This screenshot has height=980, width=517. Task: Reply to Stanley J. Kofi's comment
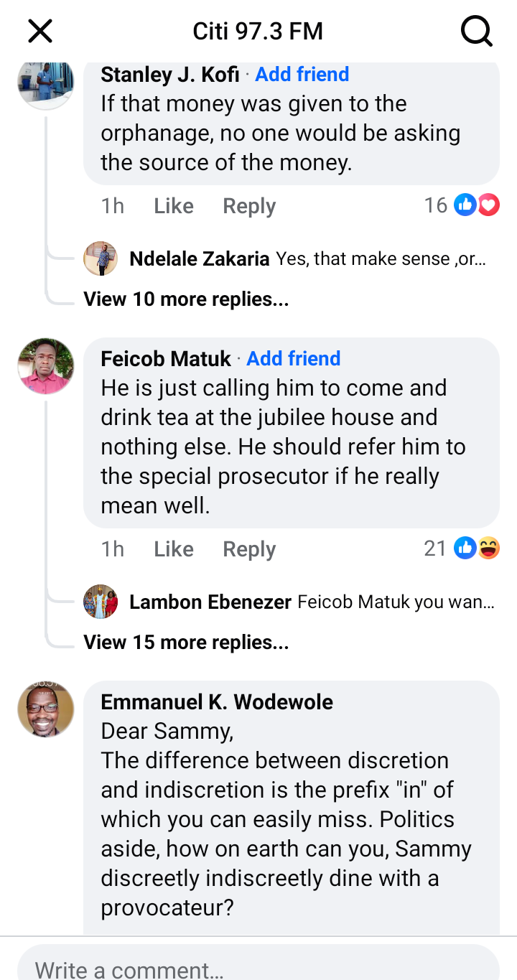click(x=249, y=206)
